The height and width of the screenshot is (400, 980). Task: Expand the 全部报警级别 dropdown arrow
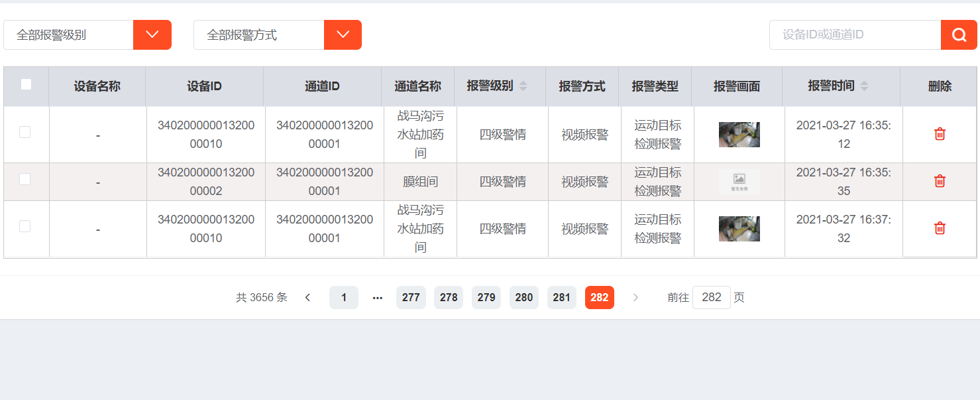pyautogui.click(x=152, y=34)
